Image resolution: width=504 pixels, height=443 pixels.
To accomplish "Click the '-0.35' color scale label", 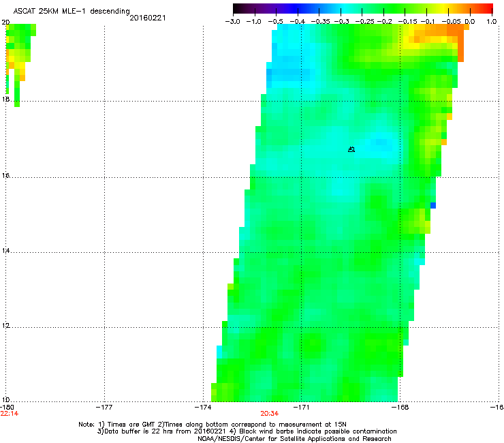I will (x=321, y=22).
